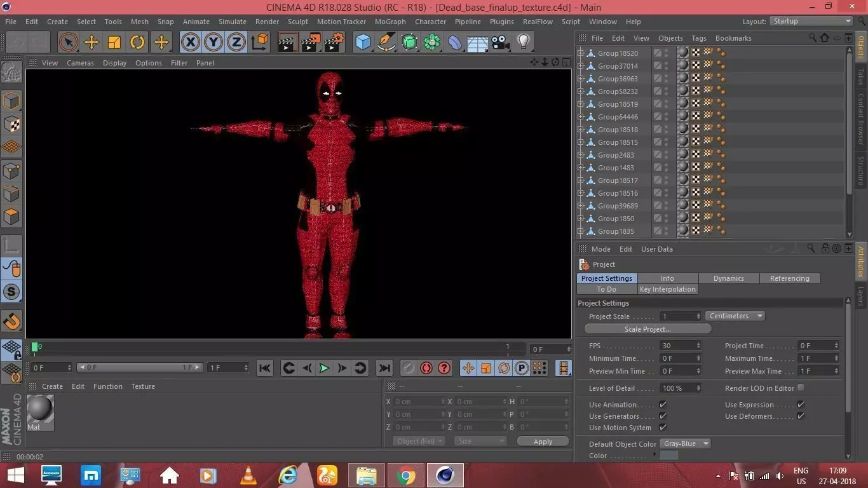Open the Centimeters unit dropdown
868x488 pixels.
coord(735,316)
